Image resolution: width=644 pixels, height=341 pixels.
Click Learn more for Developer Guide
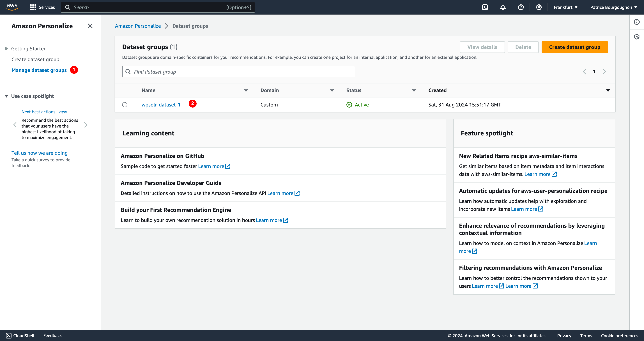pos(280,193)
